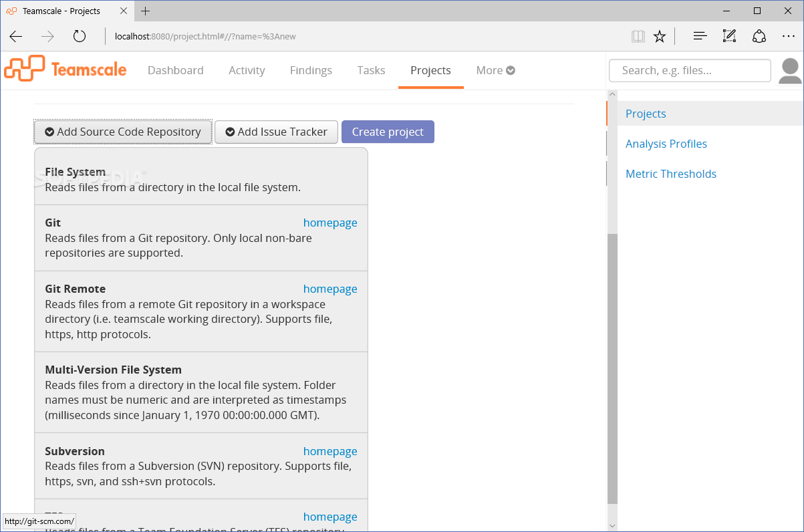Open the Git Remote homepage link
804x532 pixels.
330,289
